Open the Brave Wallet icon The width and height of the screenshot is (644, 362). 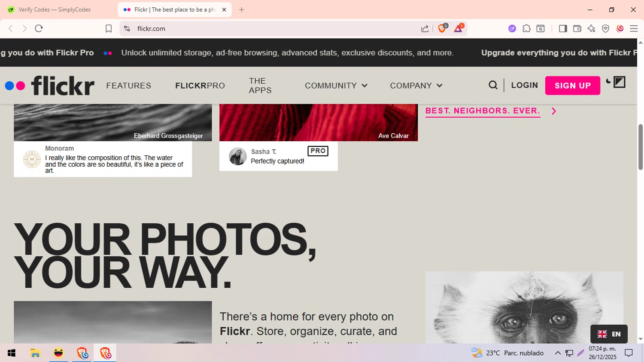pyautogui.click(x=577, y=28)
